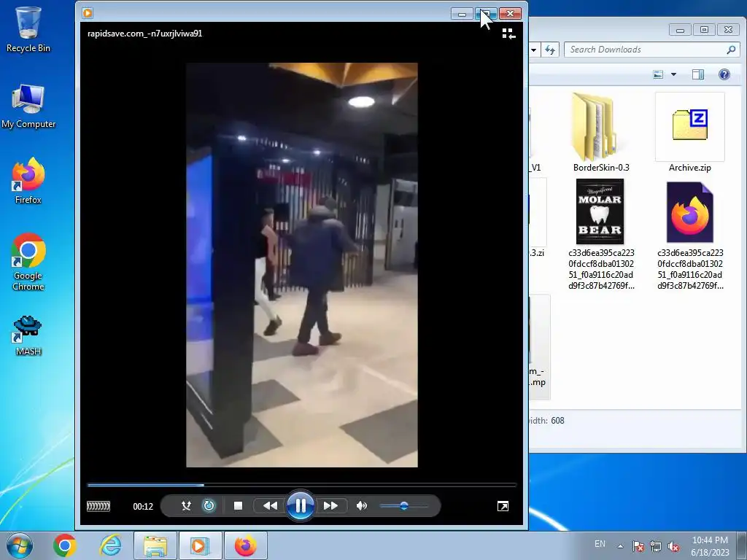
Task: Click the 00:12 elapsed time display
Action: pyautogui.click(x=143, y=507)
